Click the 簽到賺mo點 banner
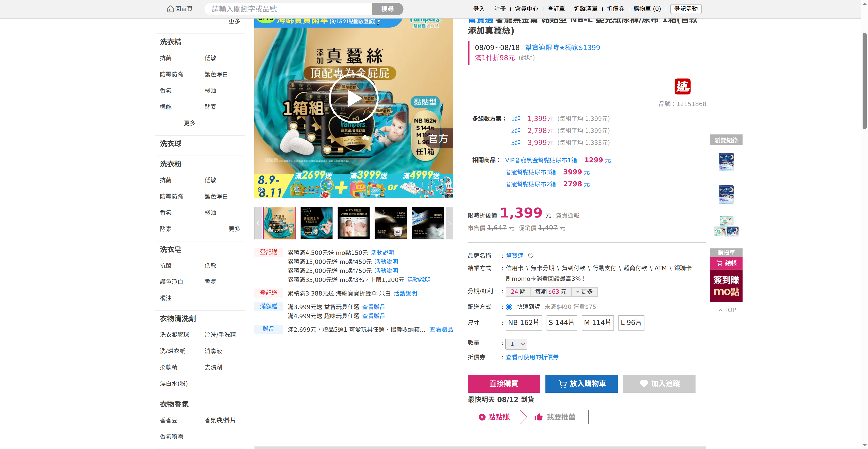The height and width of the screenshot is (449, 868). [726, 286]
